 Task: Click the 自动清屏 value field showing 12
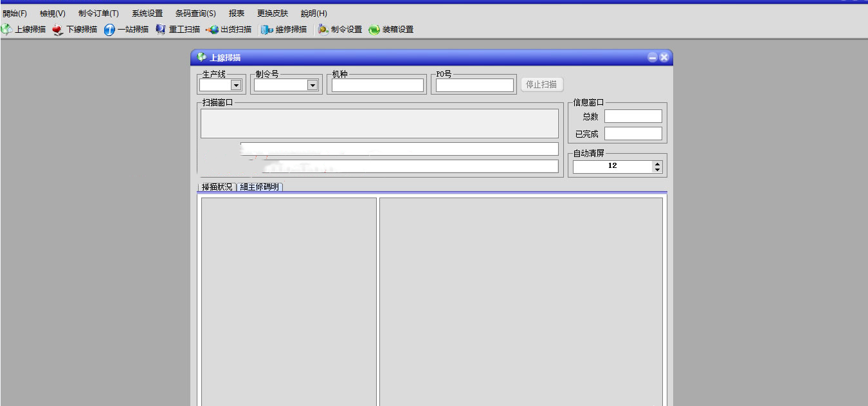pyautogui.click(x=613, y=167)
